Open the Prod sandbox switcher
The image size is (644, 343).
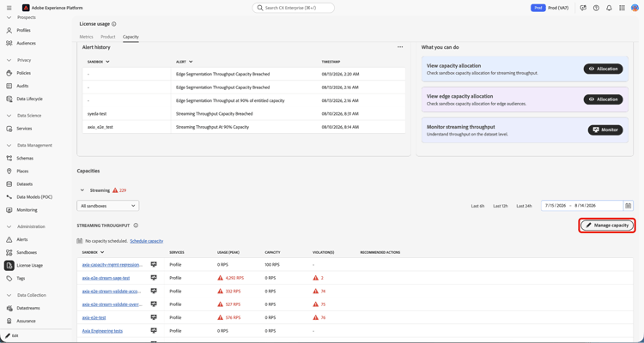coord(550,8)
